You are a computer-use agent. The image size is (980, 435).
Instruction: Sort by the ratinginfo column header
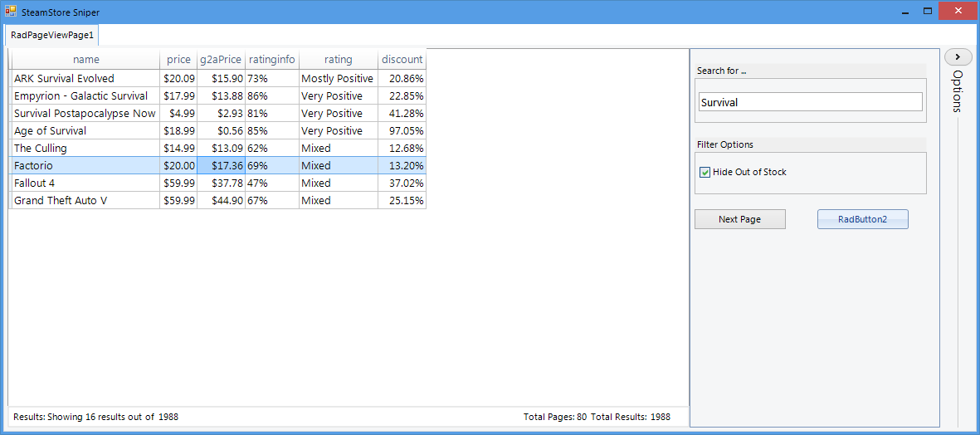pos(272,60)
